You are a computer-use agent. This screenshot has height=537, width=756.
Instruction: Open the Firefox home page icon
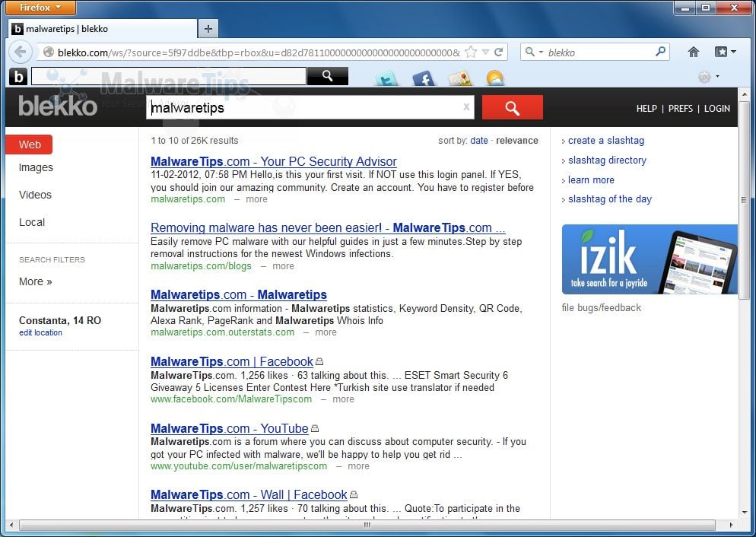[x=694, y=52]
